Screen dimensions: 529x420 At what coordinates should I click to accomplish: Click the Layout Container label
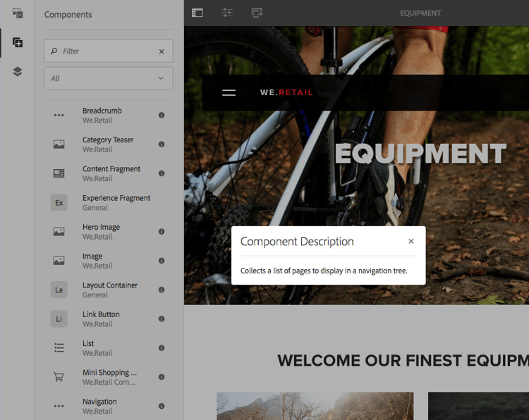[110, 285]
